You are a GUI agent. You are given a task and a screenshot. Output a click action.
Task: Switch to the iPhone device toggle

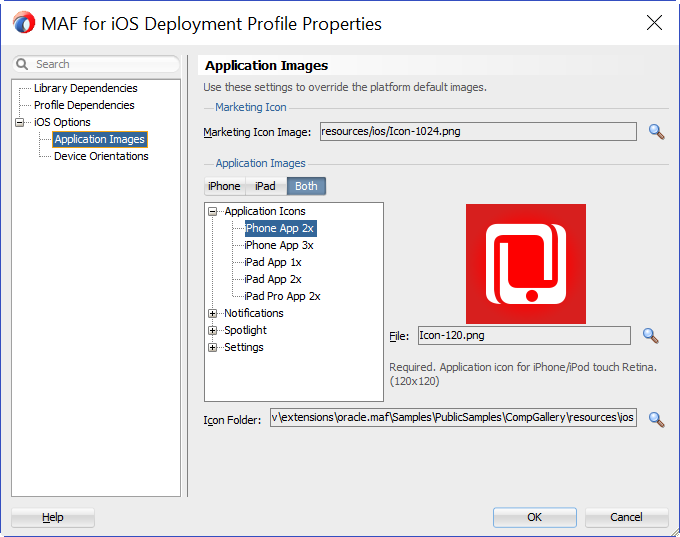coord(224,186)
